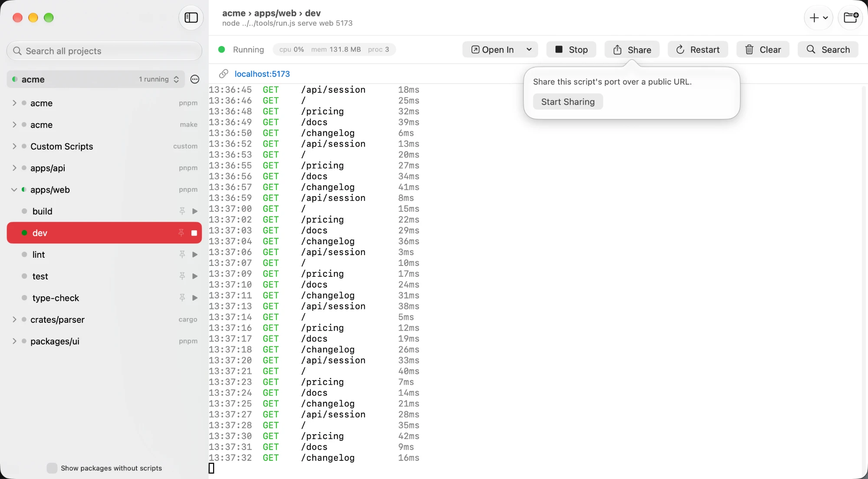
Task: Select the type-check script row
Action: click(x=104, y=298)
